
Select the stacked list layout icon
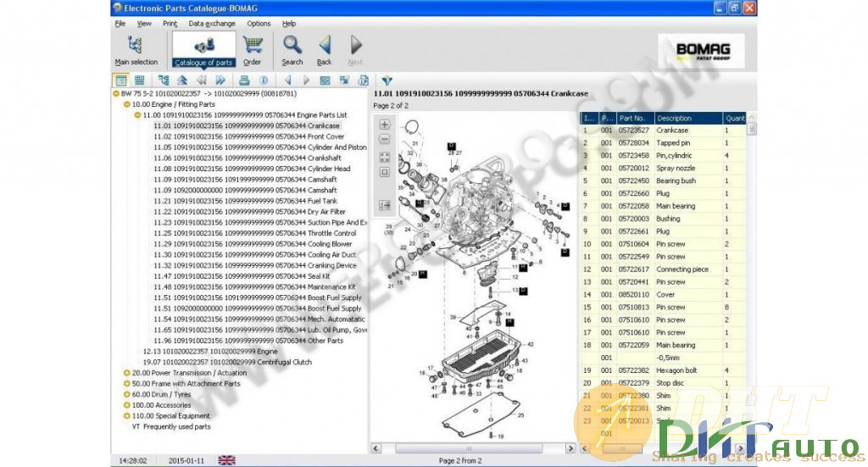click(140, 81)
